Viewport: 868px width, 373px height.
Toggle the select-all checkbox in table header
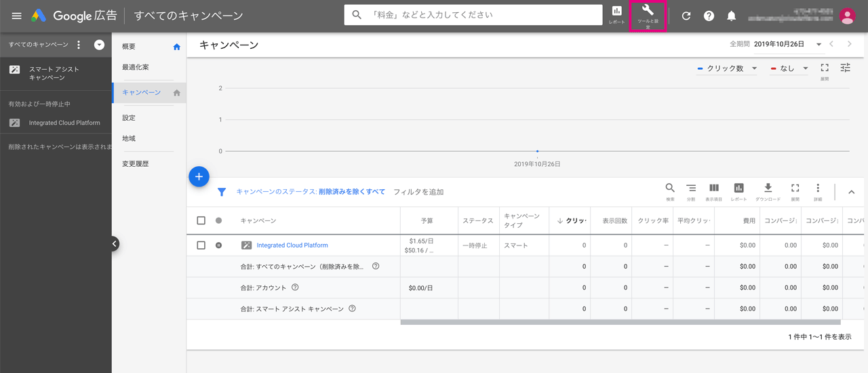[201, 220]
